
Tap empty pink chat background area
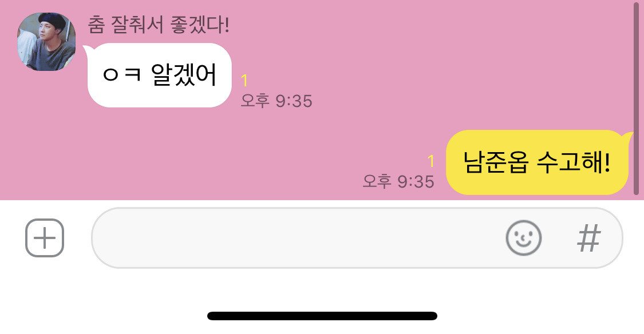click(410, 62)
